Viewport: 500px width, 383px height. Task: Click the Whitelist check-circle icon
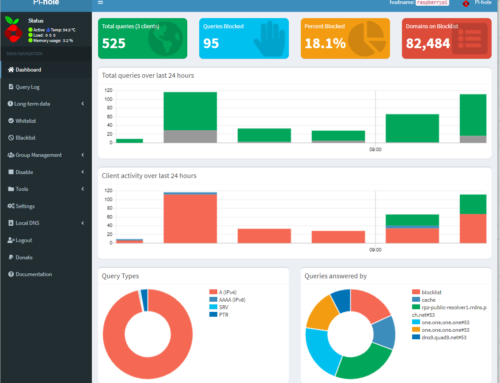pos(11,121)
